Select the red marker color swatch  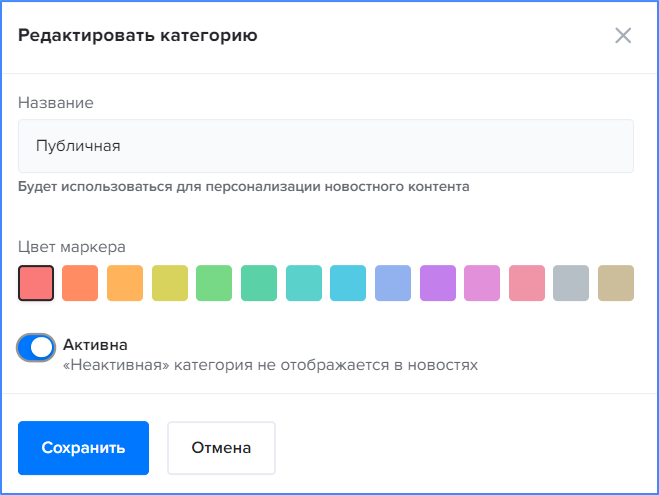click(36, 283)
